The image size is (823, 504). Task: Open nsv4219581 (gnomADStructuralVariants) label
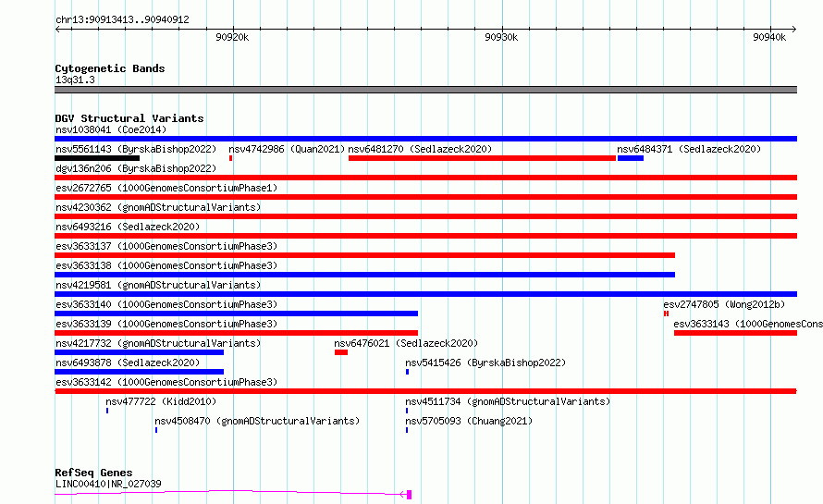(x=158, y=285)
